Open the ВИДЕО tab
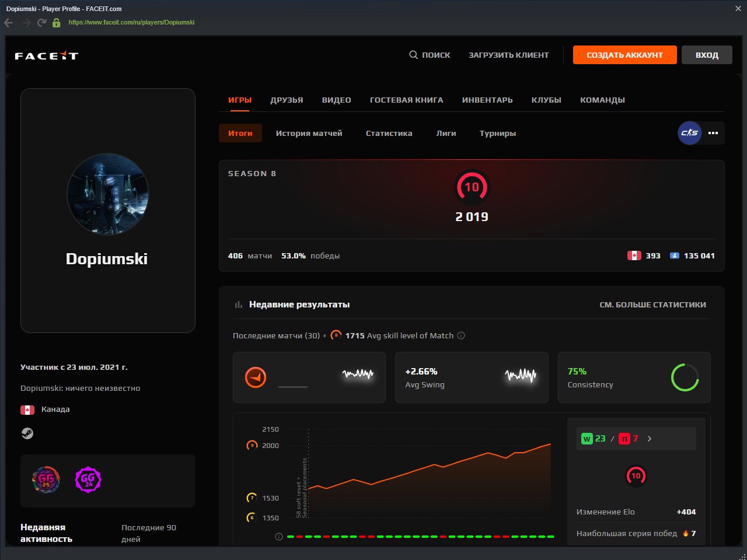Viewport: 747px width, 560px height. [x=337, y=100]
